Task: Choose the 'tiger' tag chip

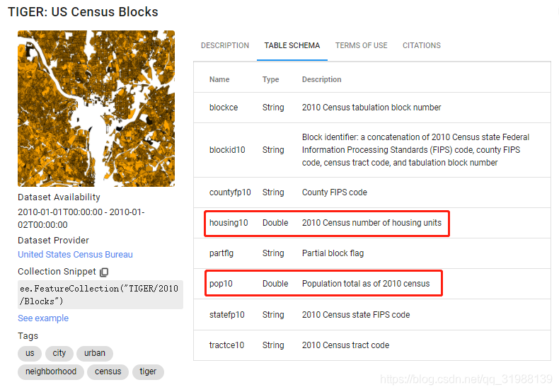Action: click(x=148, y=371)
